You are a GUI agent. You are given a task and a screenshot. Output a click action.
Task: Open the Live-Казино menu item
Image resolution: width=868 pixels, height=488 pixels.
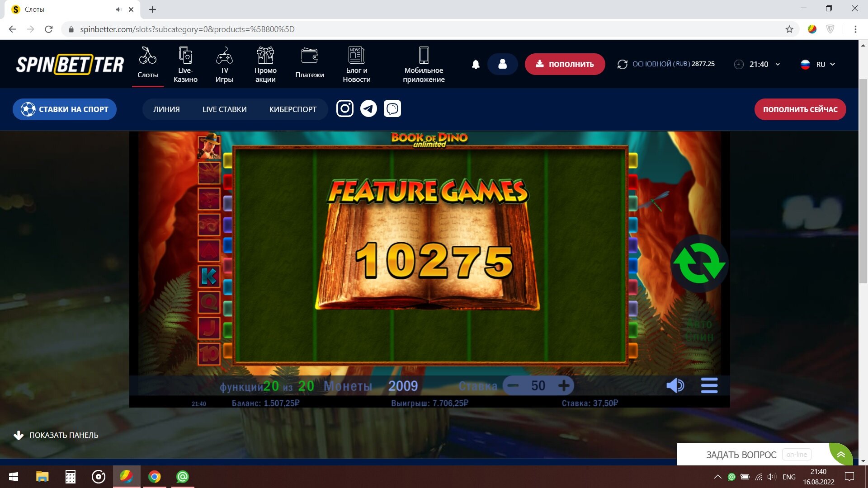point(185,65)
